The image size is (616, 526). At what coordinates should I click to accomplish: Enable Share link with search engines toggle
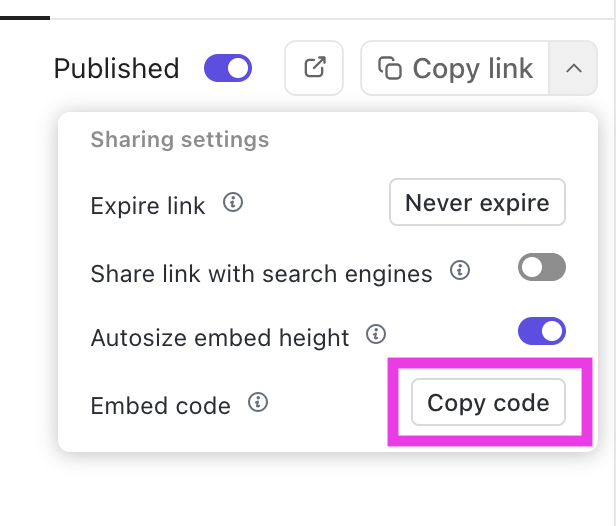pyautogui.click(x=542, y=268)
